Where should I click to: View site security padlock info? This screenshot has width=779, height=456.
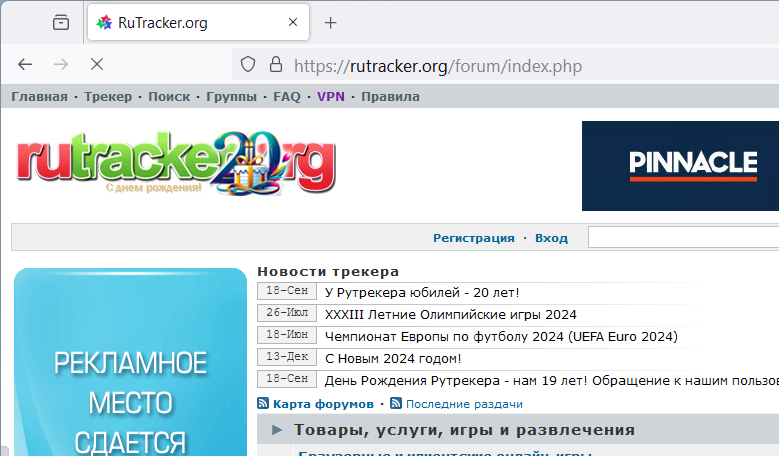[276, 65]
